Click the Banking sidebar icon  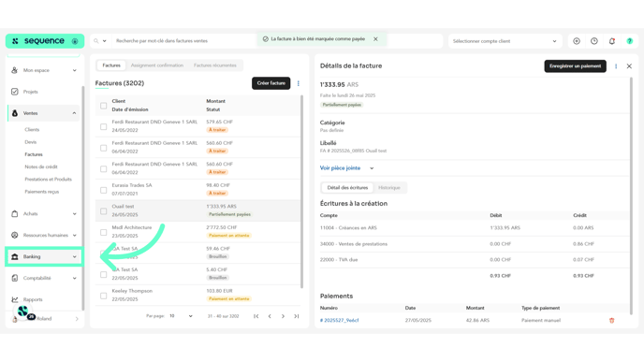point(15,256)
